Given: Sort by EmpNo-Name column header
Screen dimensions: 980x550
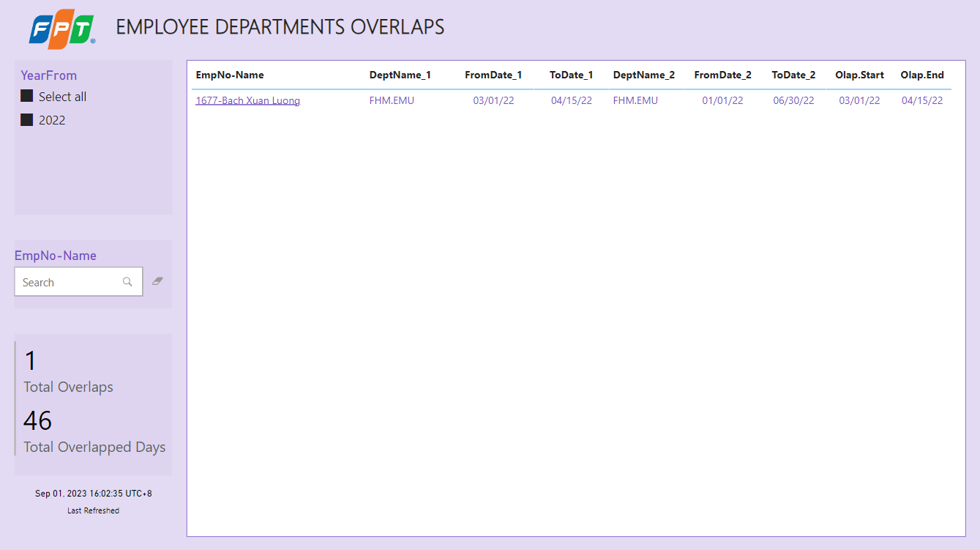Looking at the screenshot, I should pos(230,75).
